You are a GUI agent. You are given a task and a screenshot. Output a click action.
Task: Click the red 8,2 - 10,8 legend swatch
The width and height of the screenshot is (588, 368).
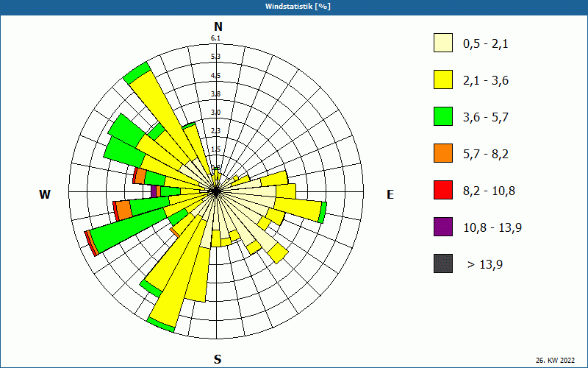[443, 190]
